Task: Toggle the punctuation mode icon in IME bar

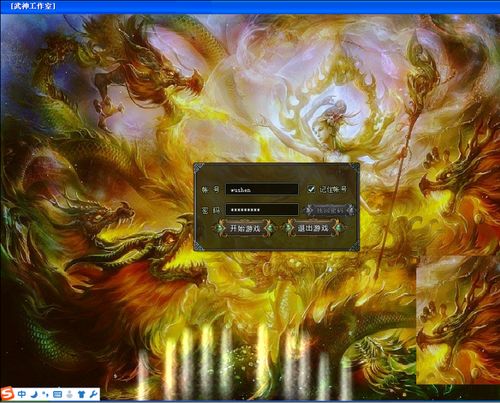Action: [46, 395]
